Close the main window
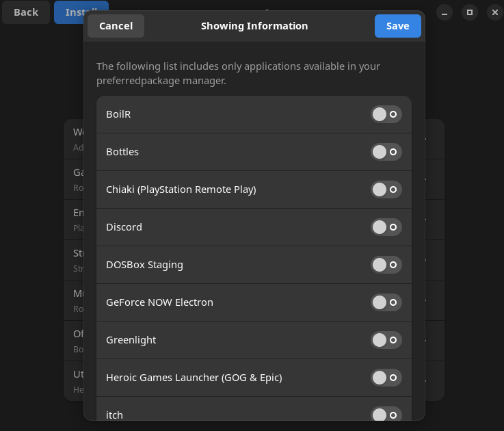The width and height of the screenshot is (504, 431). [495, 12]
